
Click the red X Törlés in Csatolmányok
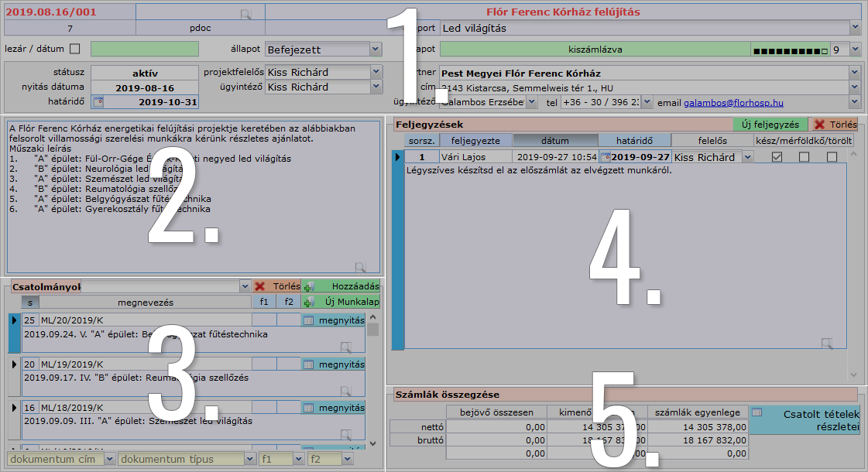point(276,286)
